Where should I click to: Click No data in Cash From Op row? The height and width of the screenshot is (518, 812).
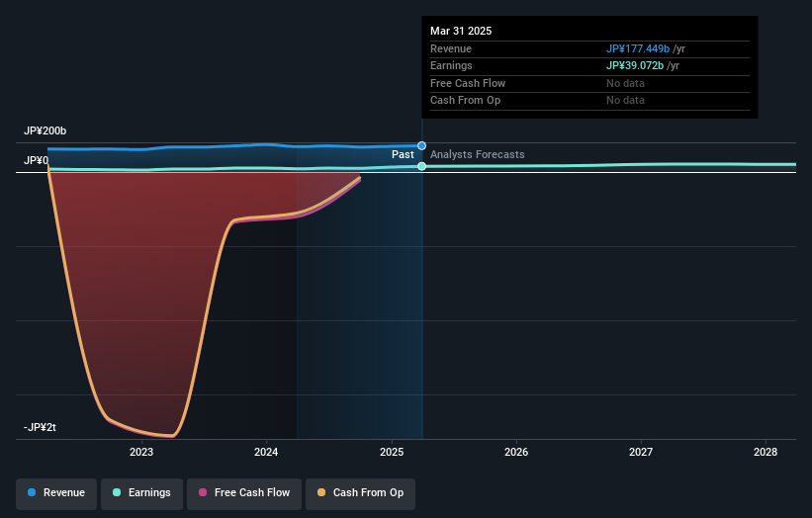[625, 101]
